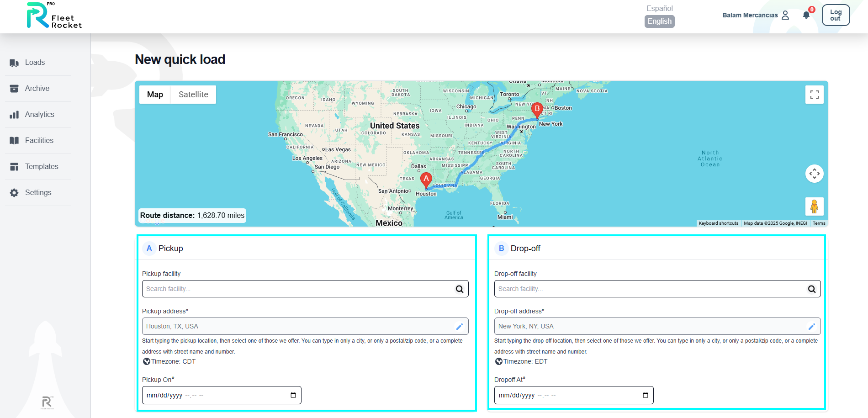Switch map to Satellite view

(193, 95)
